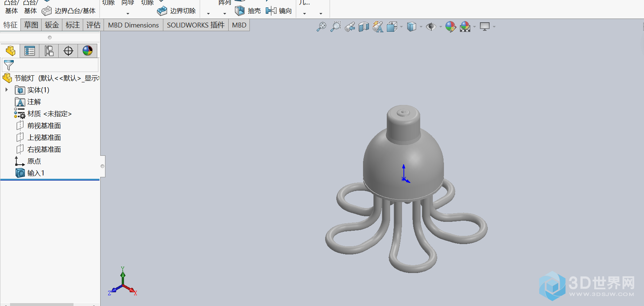The height and width of the screenshot is (306, 644).
Task: Click the filter input field
Action: [x=50, y=65]
